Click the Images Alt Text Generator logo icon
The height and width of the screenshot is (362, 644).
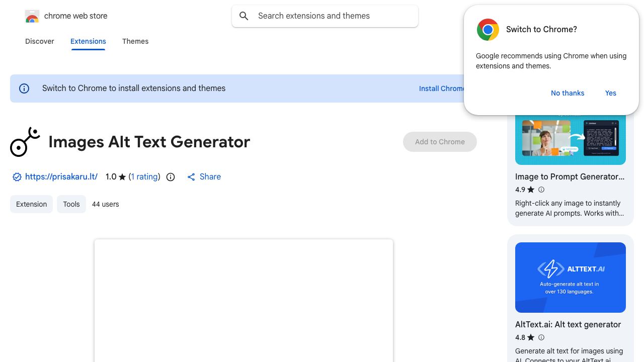(x=25, y=142)
